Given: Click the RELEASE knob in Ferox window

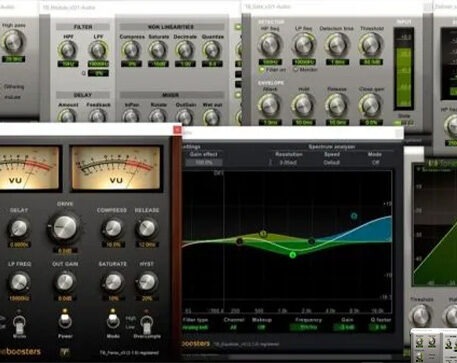Looking at the screenshot, I should click(x=147, y=228).
